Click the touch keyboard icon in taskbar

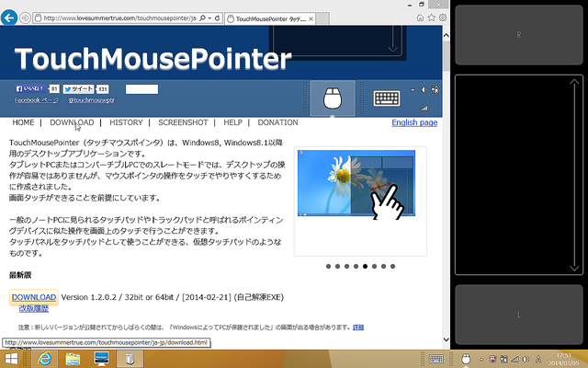click(437, 359)
